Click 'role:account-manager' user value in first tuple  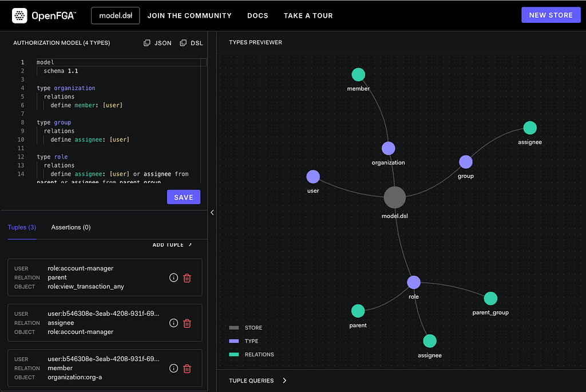click(x=80, y=268)
